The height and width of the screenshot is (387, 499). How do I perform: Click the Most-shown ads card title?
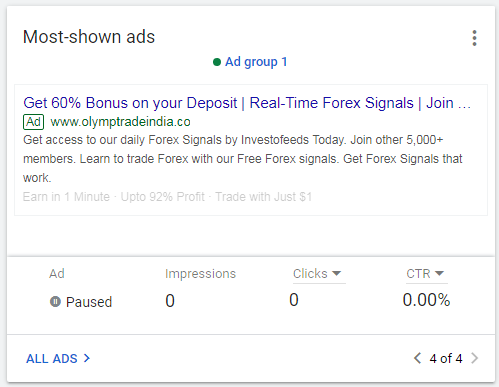pos(89,37)
